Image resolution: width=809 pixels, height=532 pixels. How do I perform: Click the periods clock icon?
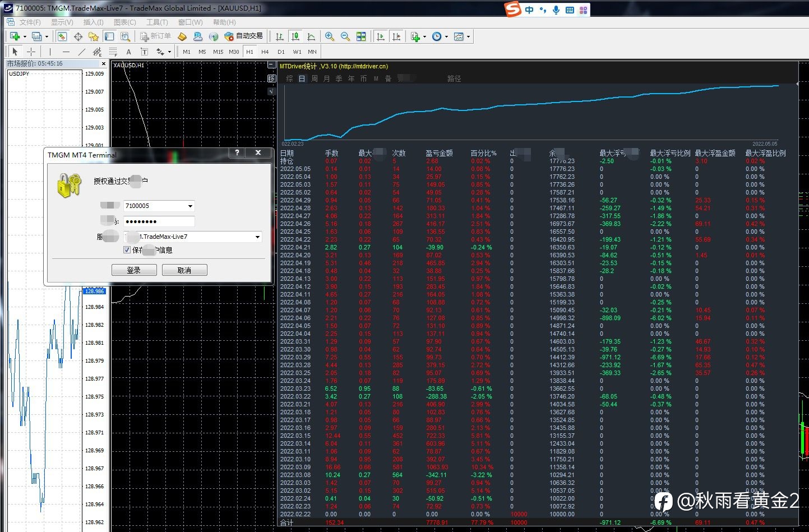[x=437, y=36]
